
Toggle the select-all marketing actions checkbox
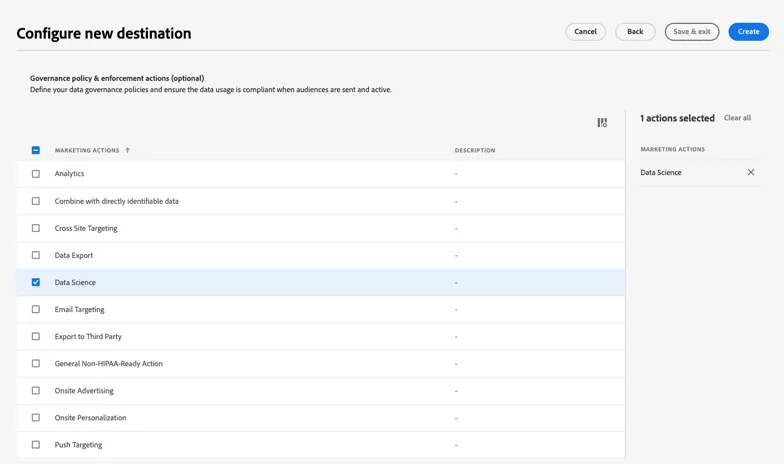(x=36, y=150)
